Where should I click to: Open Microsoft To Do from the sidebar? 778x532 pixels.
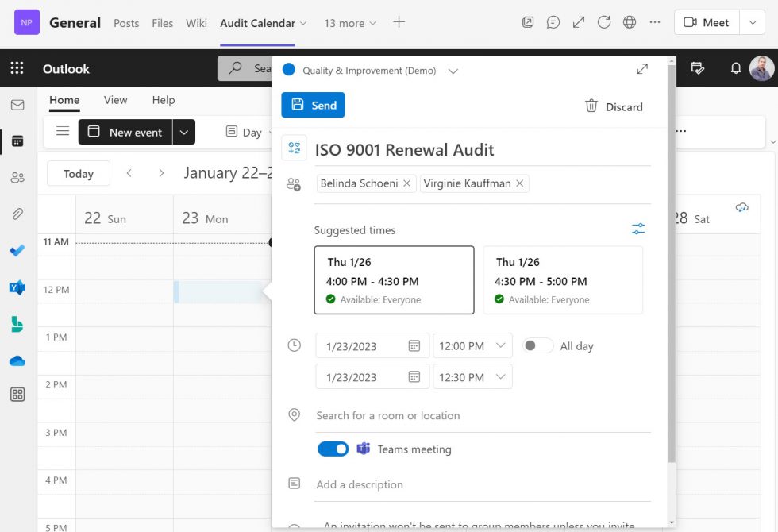(17, 250)
